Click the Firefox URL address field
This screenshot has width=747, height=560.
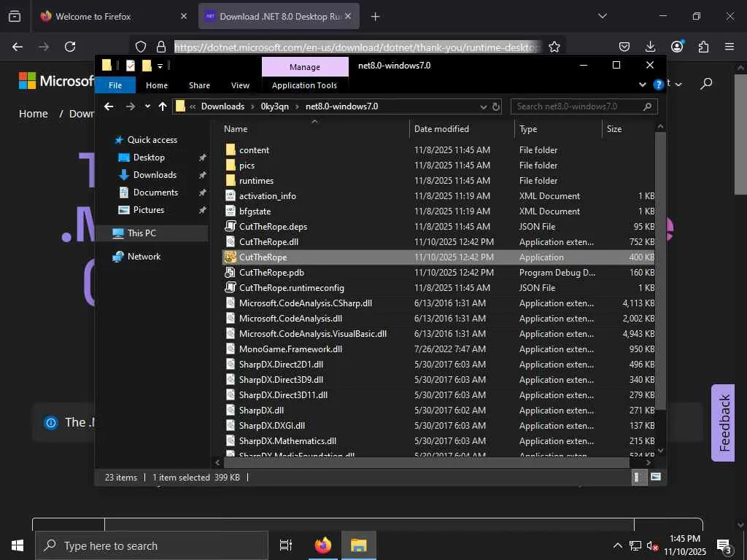pos(357,47)
